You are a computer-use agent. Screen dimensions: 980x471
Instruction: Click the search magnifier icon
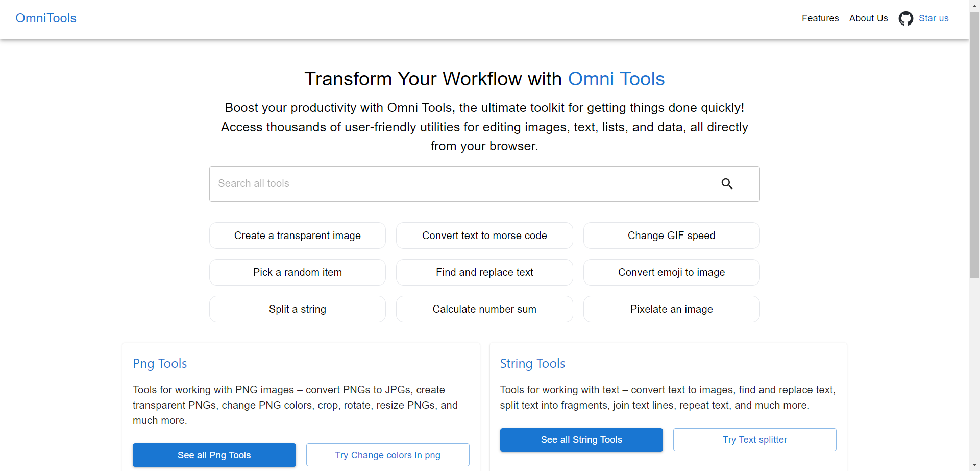tap(727, 184)
